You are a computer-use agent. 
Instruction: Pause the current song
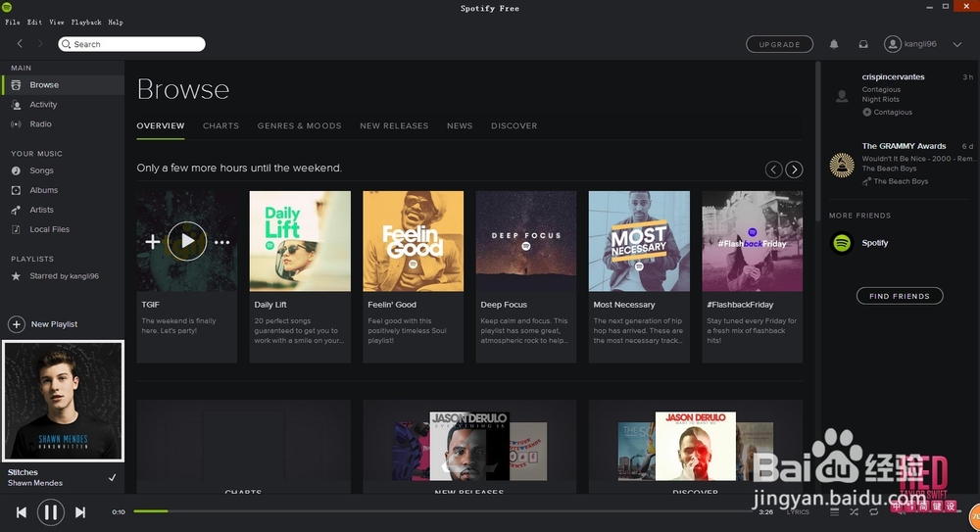pyautogui.click(x=51, y=512)
